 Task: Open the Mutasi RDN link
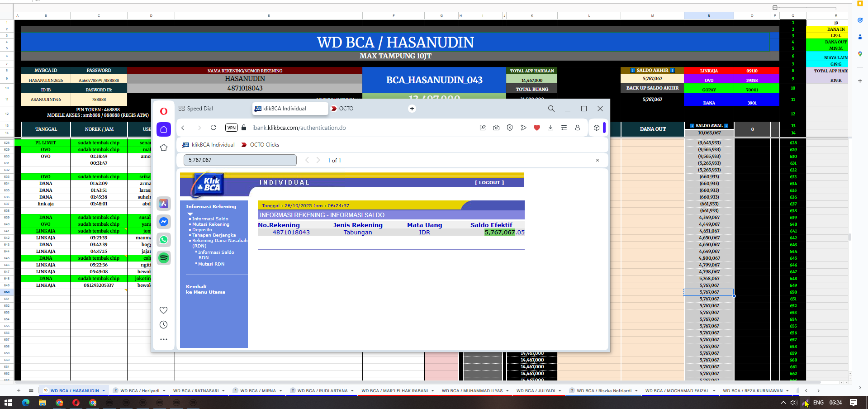point(211,264)
